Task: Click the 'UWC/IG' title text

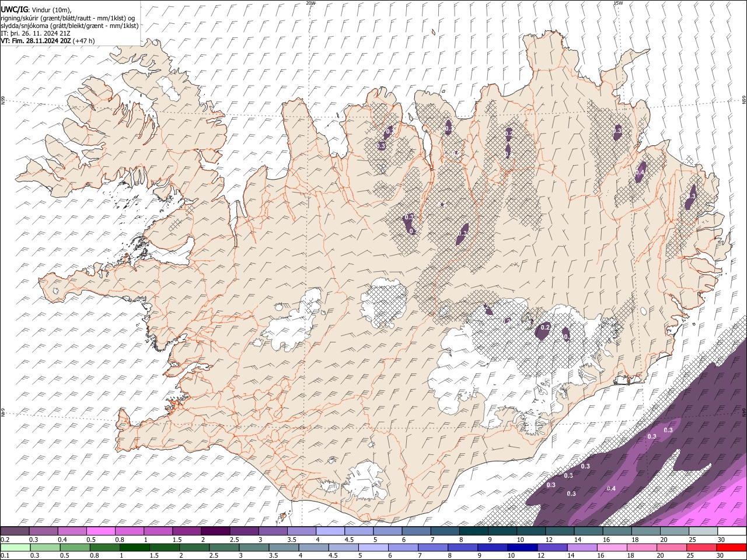Action: click(x=15, y=10)
